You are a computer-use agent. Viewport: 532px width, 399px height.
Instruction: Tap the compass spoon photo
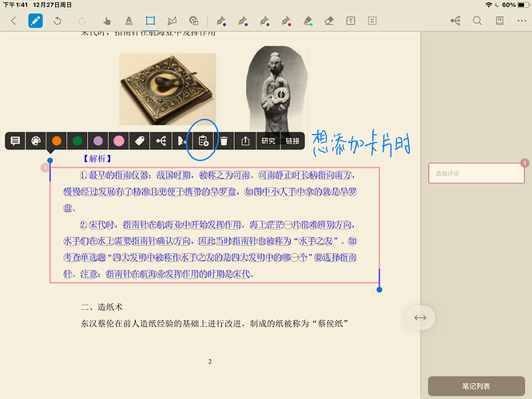point(167,89)
